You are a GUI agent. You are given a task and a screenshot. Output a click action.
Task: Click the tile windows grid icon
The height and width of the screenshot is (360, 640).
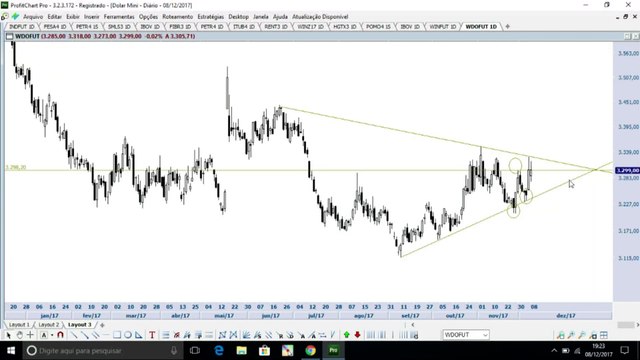(604, 335)
